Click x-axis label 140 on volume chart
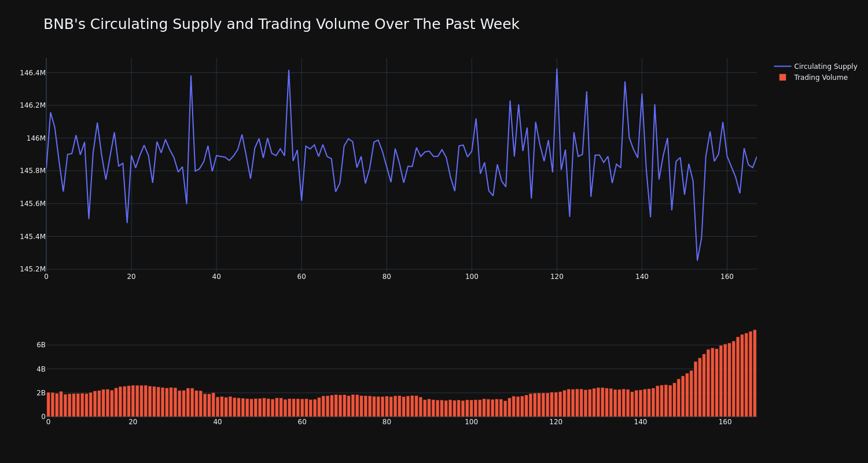Image resolution: width=868 pixels, height=463 pixels. click(x=641, y=422)
